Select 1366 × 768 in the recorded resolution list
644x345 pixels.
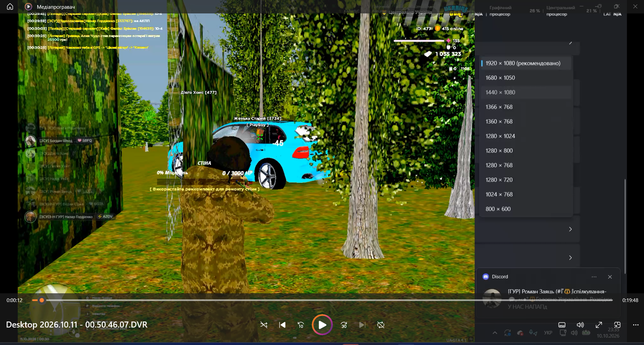(x=526, y=107)
